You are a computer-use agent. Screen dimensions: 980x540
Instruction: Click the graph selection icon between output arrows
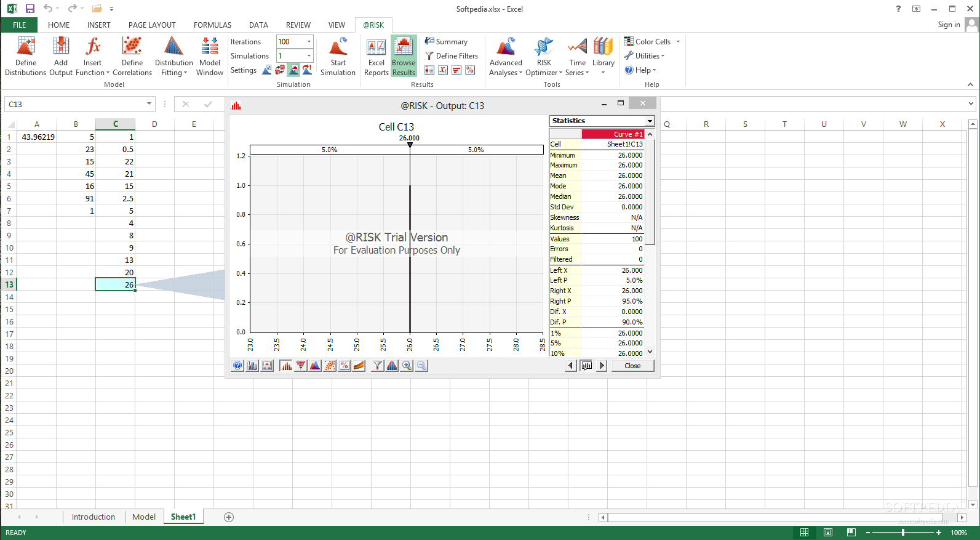tap(586, 366)
